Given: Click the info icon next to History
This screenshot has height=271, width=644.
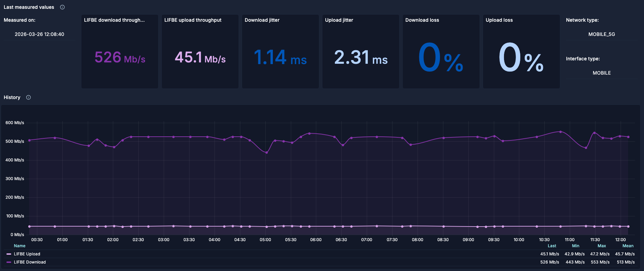Looking at the screenshot, I should [28, 97].
